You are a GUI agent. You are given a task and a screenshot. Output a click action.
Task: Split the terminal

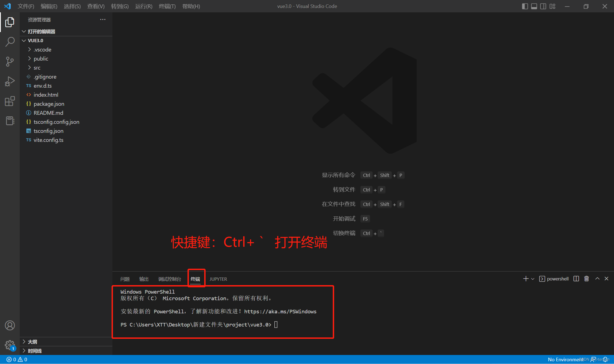576,279
